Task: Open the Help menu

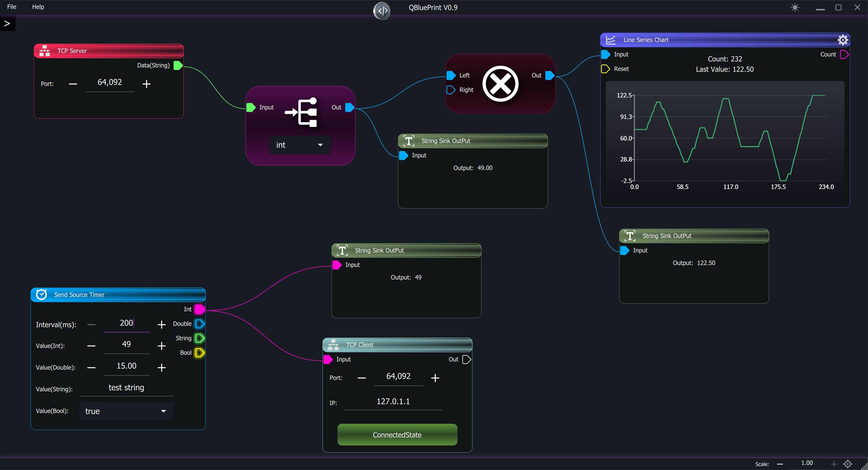Action: point(38,7)
